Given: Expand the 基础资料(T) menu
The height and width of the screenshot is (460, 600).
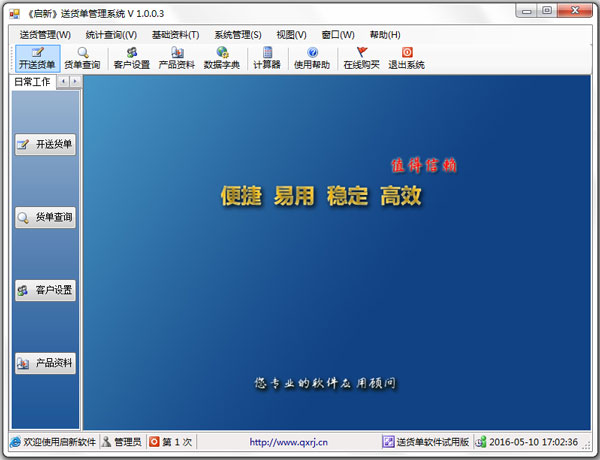Looking at the screenshot, I should tap(175, 34).
